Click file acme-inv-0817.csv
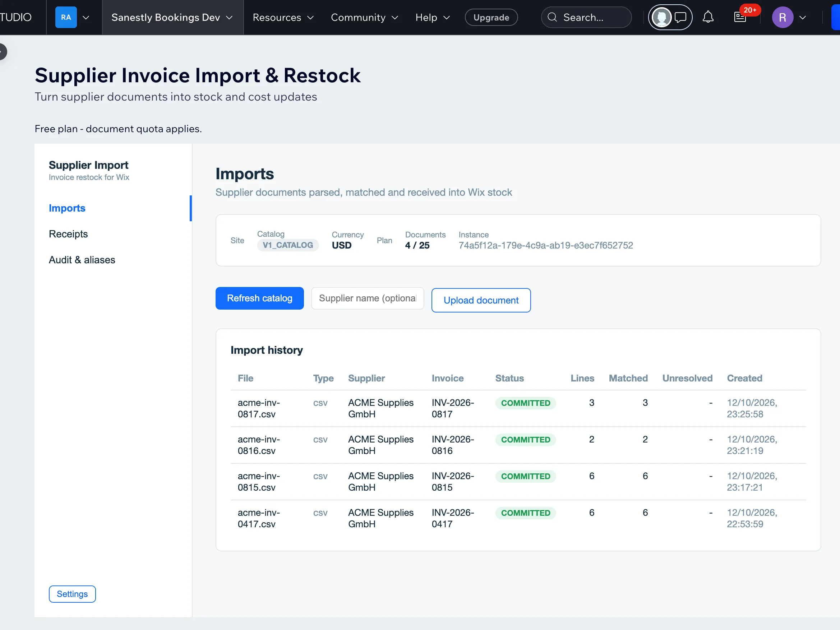Image resolution: width=840 pixels, height=630 pixels. click(x=259, y=408)
